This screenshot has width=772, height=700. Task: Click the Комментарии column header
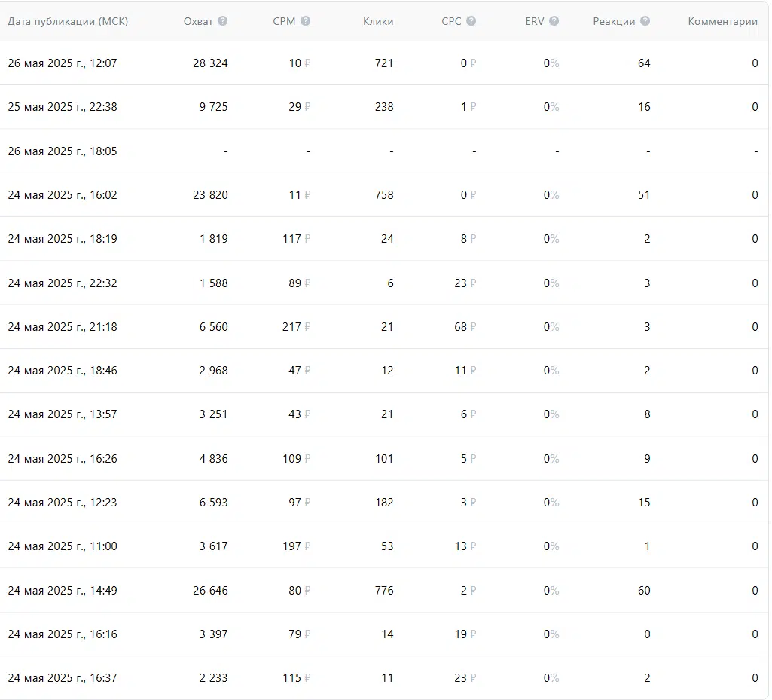coord(722,21)
